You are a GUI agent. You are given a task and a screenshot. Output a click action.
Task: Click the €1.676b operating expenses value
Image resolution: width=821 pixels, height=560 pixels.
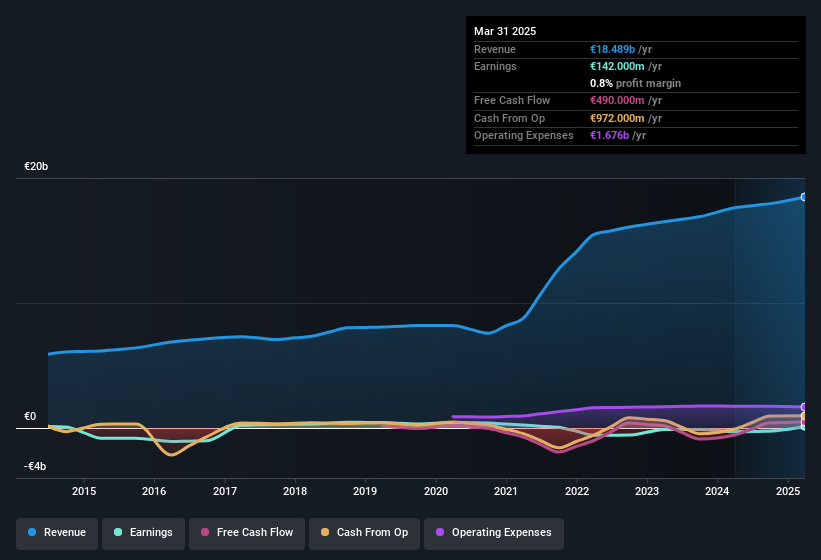point(609,136)
